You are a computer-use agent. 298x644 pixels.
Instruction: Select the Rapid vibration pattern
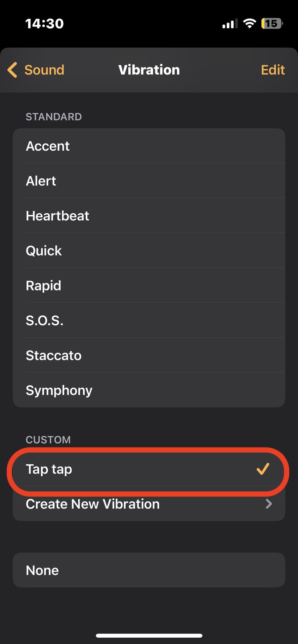[149, 285]
